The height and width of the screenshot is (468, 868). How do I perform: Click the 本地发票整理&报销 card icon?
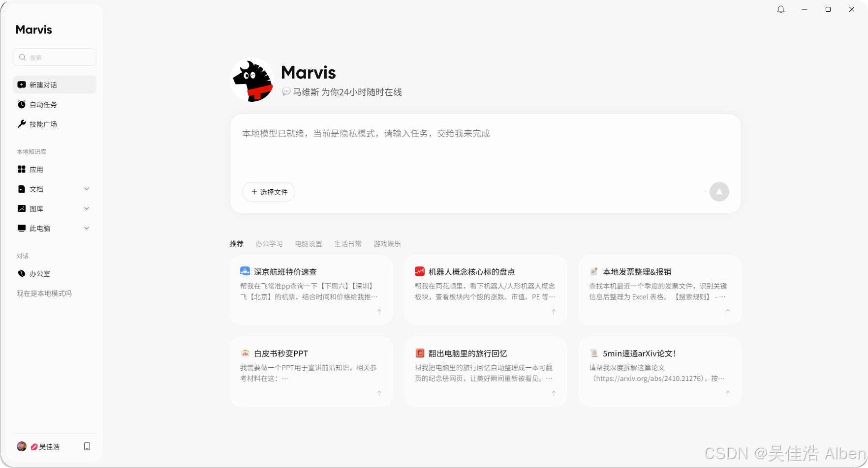(594, 271)
